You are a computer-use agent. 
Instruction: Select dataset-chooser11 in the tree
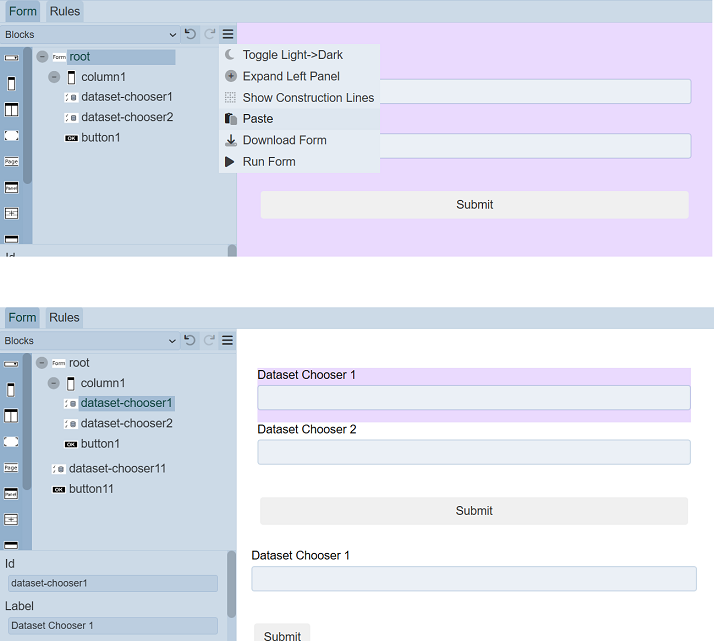tap(117, 468)
